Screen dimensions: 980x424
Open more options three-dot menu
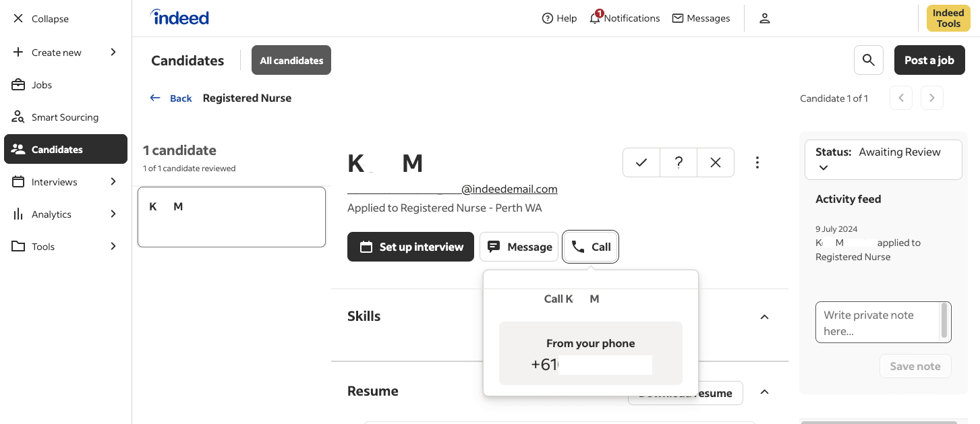[757, 162]
